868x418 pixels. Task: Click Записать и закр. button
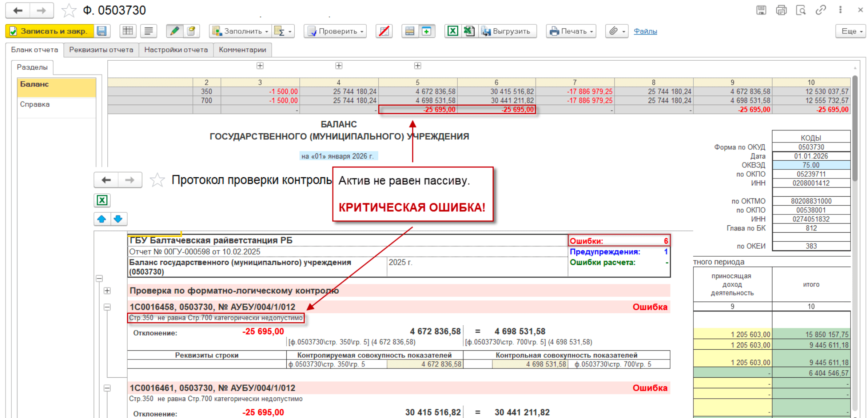coord(50,31)
